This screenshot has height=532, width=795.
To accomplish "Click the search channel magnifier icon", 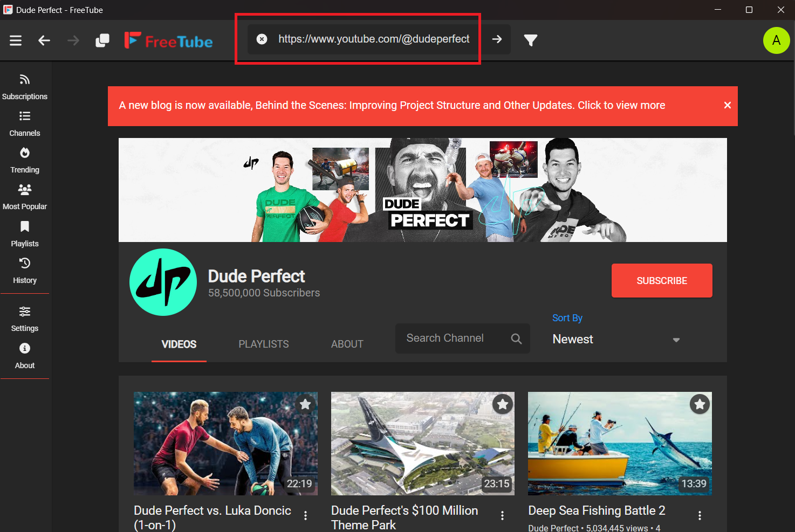I will click(516, 338).
